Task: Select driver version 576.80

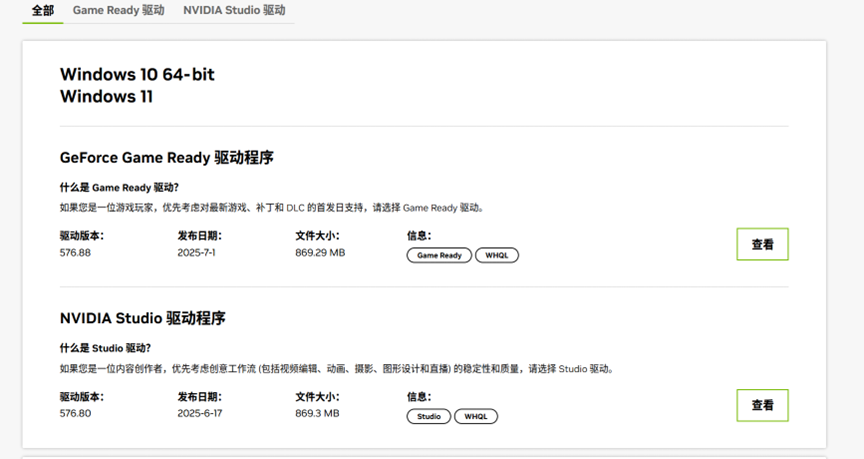Action: click(x=75, y=413)
